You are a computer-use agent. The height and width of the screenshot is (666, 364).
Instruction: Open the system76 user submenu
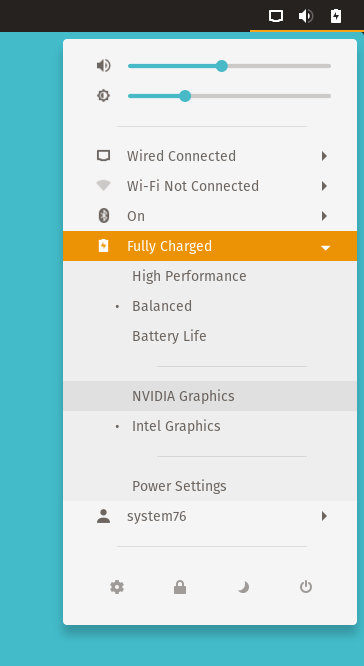click(210, 516)
